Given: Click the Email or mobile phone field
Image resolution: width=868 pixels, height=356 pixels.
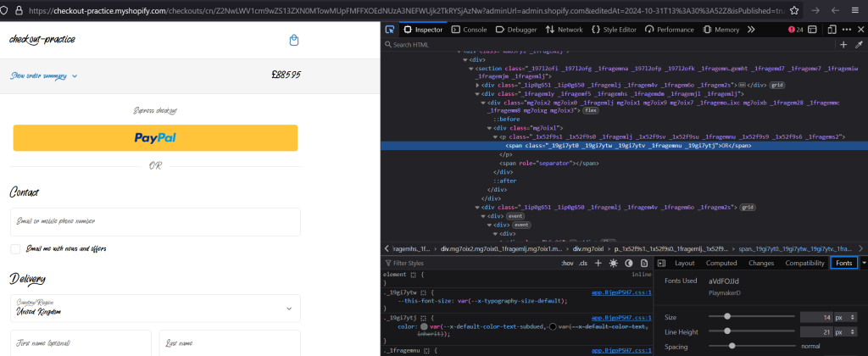Looking at the screenshot, I should coord(155,221).
